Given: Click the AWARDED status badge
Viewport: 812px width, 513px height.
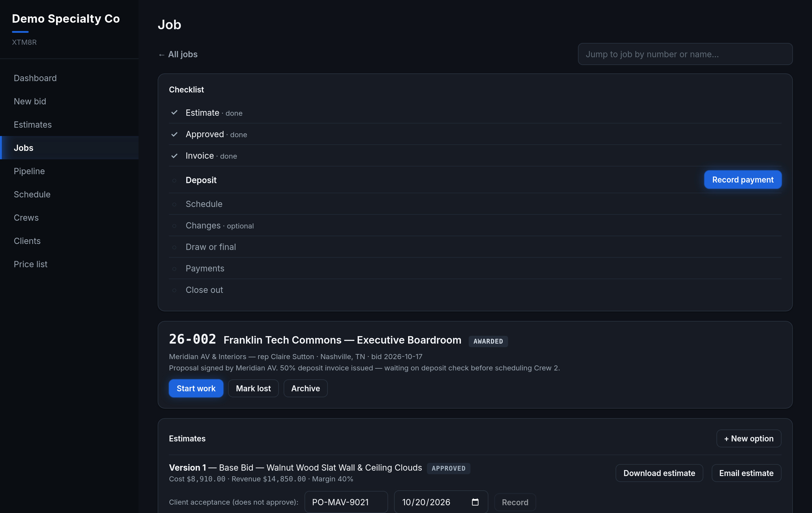Looking at the screenshot, I should click(488, 341).
